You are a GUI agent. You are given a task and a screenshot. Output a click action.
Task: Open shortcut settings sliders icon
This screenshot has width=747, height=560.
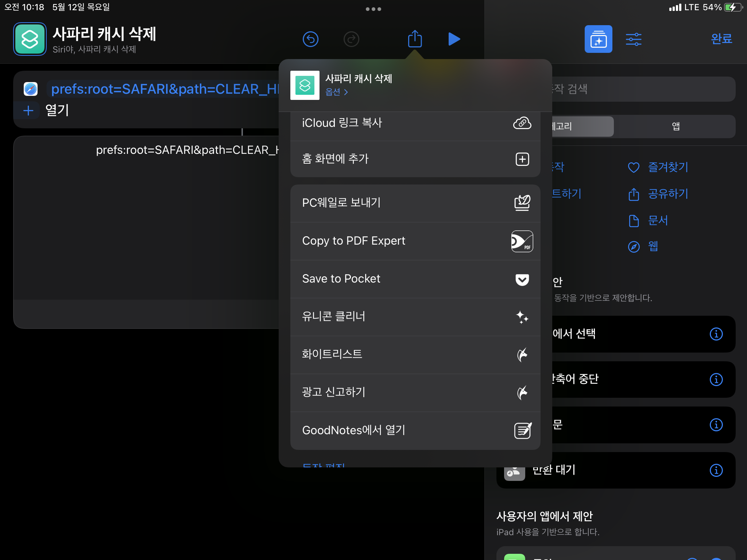click(x=634, y=39)
